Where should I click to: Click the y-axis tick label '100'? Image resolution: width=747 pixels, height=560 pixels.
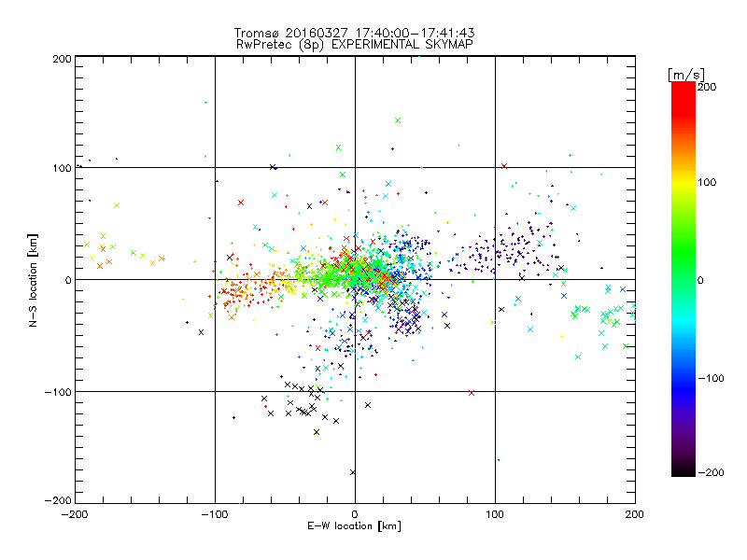tap(62, 169)
